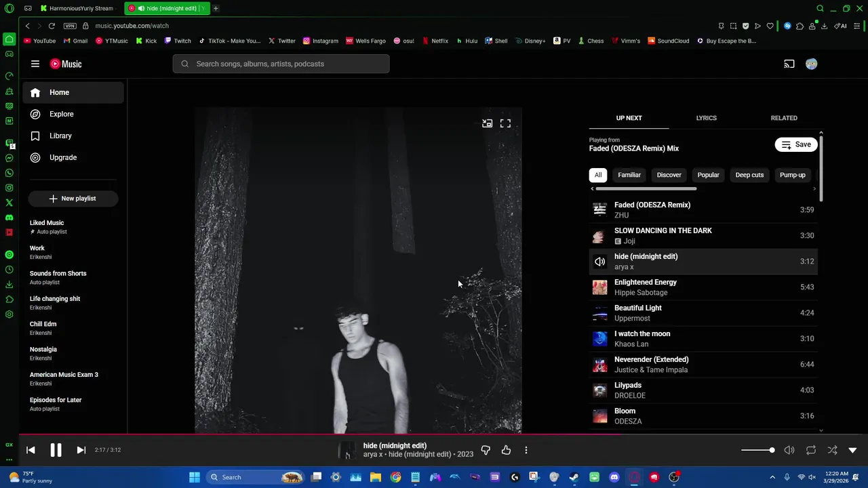
Task: Adjust the volume slider
Action: tap(758, 450)
